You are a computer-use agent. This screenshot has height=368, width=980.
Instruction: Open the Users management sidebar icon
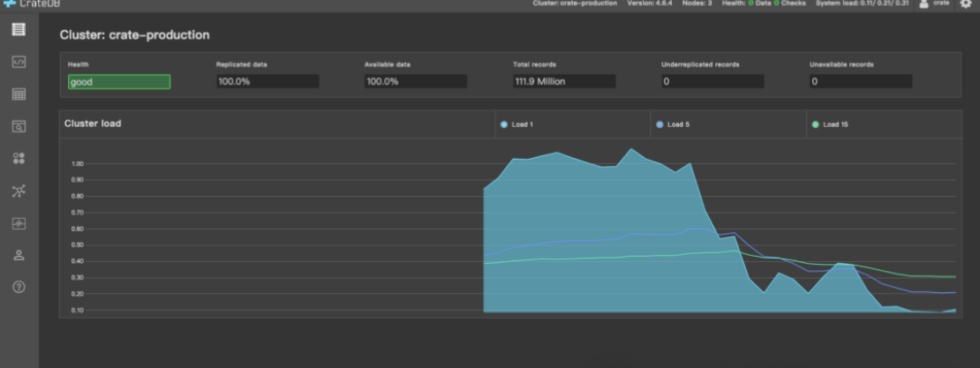click(19, 255)
